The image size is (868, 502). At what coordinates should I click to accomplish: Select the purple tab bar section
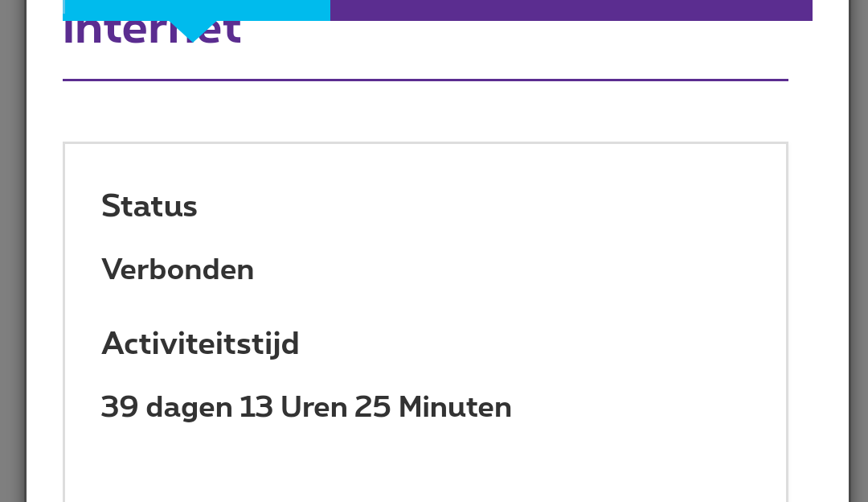click(571, 10)
